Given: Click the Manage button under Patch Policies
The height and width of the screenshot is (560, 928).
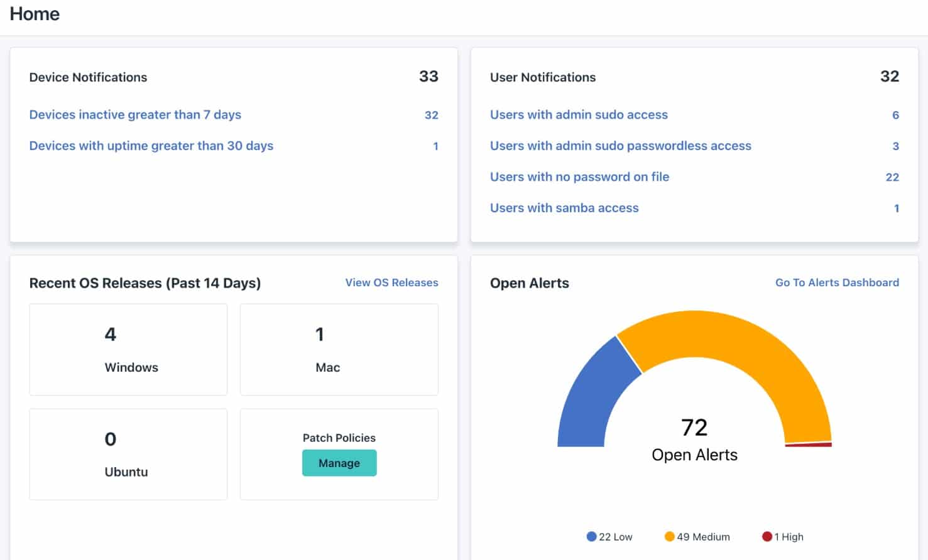Looking at the screenshot, I should pyautogui.click(x=339, y=463).
